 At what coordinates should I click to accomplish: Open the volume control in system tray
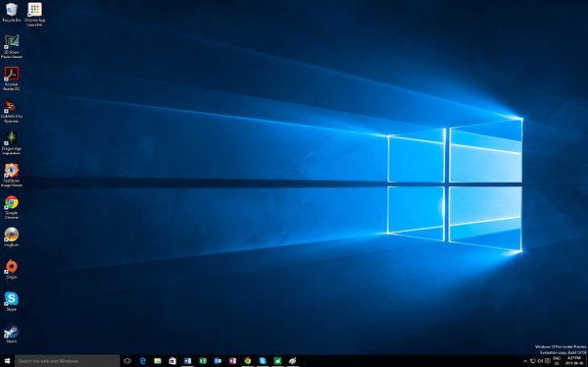540,361
